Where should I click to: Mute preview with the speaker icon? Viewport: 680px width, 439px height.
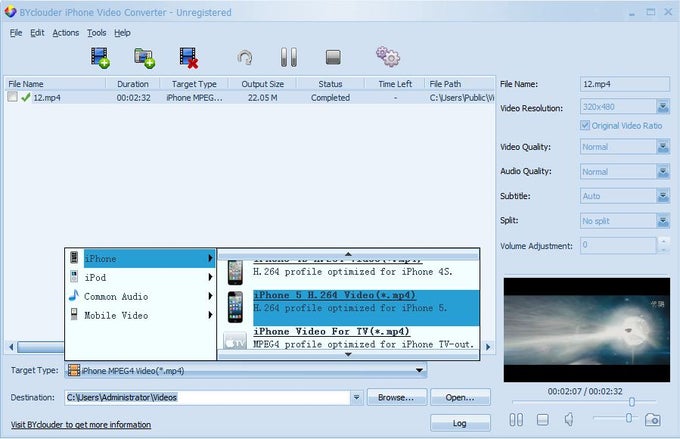(569, 419)
